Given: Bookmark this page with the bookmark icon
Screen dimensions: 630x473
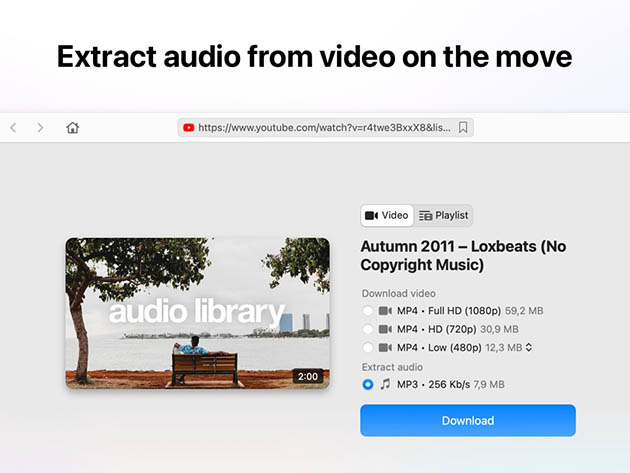Looking at the screenshot, I should [463, 128].
